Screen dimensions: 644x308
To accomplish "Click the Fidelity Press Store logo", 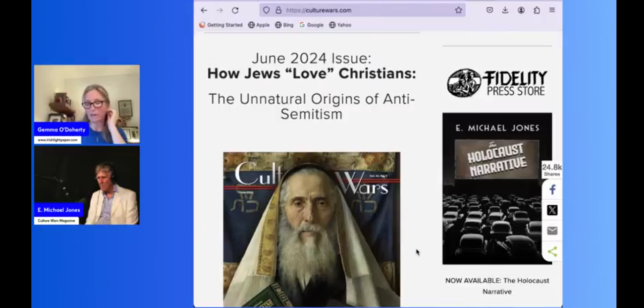I will point(497,83).
